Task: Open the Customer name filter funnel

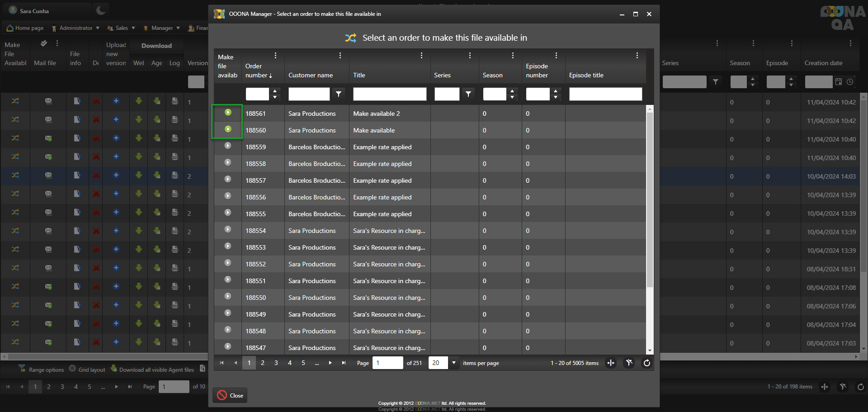Action: (339, 94)
